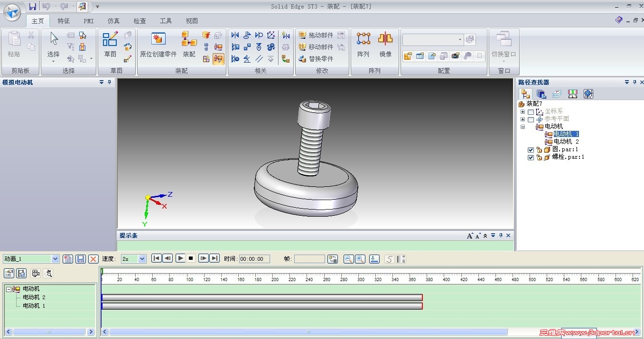Expand the 参考平面 tree node

coord(523,119)
